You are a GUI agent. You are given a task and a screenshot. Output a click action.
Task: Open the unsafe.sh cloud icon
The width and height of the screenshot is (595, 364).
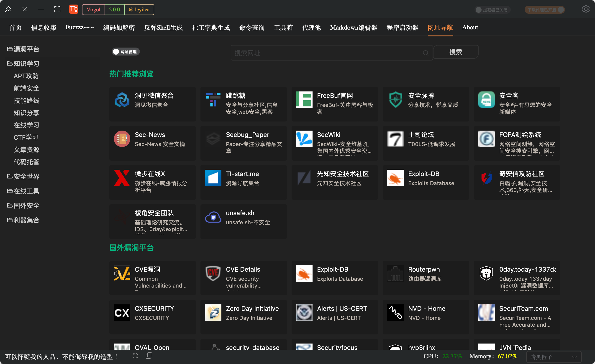pyautogui.click(x=213, y=217)
